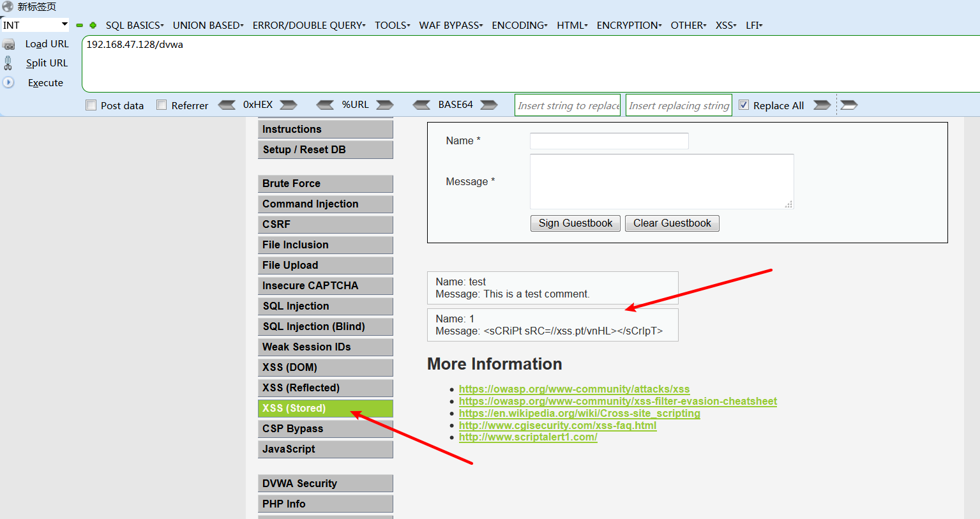Image resolution: width=980 pixels, height=519 pixels.
Task: Open the PHP Info page
Action: point(326,504)
